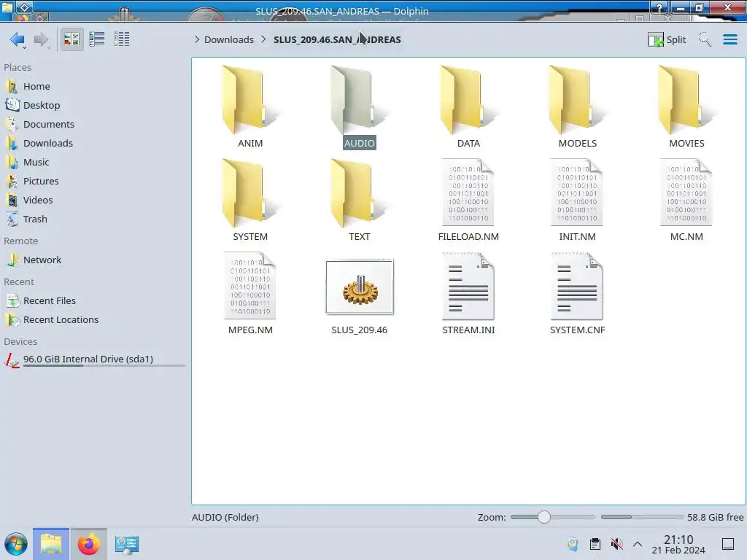Go forward using the grey forward arrow
747x560 pixels.
[41, 39]
